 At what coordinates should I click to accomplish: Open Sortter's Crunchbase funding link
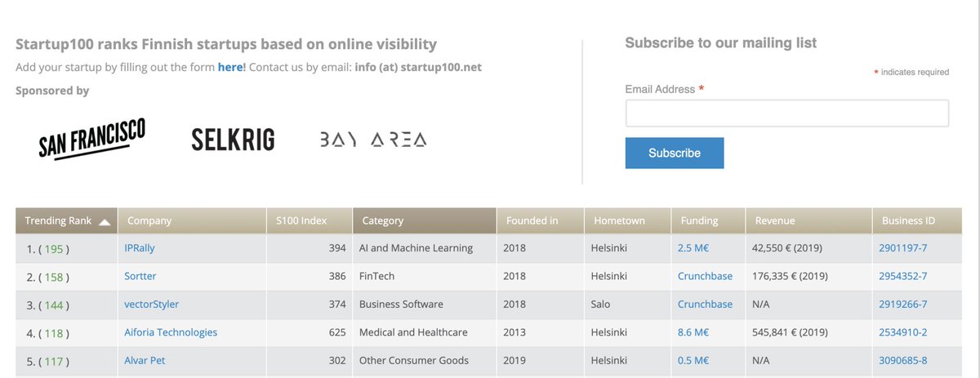click(705, 276)
